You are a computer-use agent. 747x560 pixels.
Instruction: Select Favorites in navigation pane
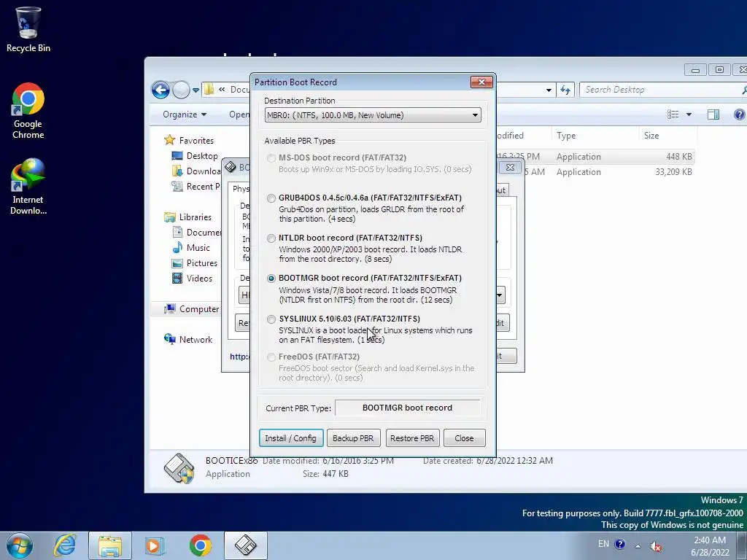pos(189,141)
